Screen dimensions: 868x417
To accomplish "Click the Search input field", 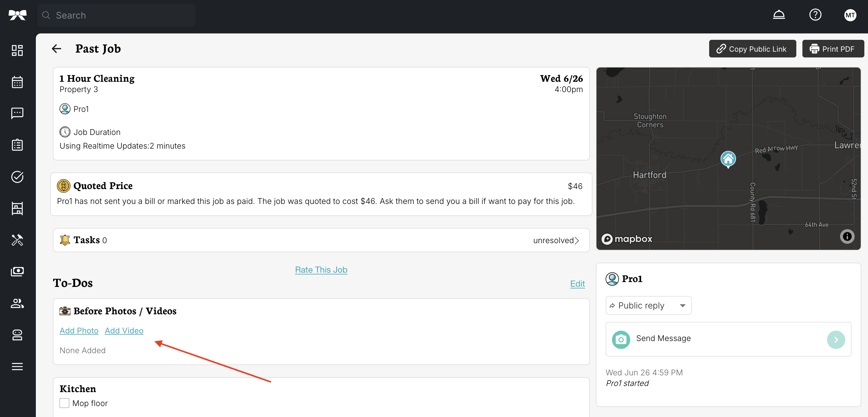I will [117, 15].
